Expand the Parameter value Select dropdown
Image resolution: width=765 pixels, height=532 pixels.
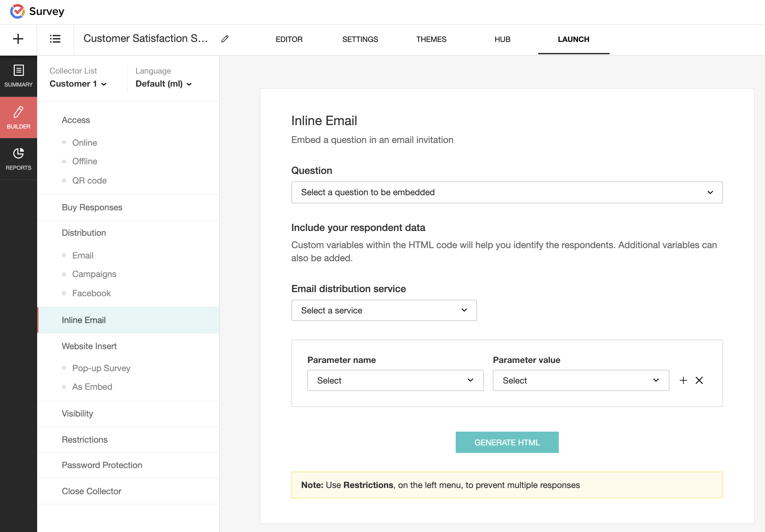click(x=581, y=380)
